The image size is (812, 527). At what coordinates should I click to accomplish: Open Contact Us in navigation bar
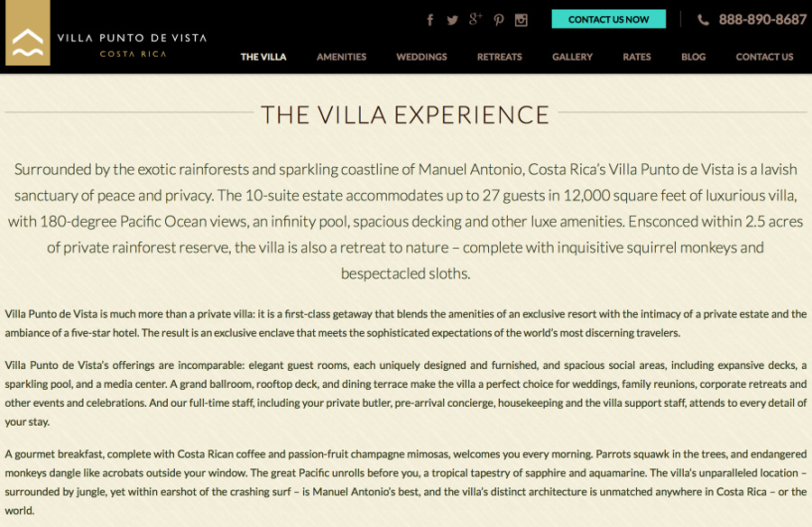coord(764,57)
